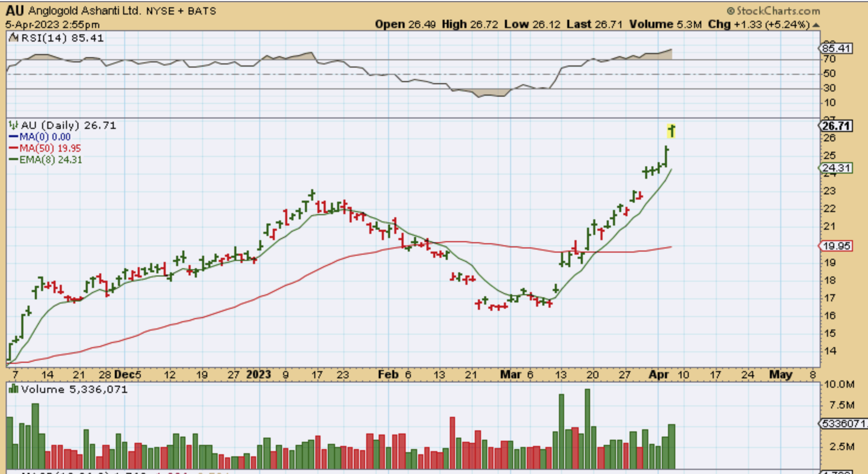Click the 70 level on RSI scale
The width and height of the screenshot is (868, 474).
829,59
